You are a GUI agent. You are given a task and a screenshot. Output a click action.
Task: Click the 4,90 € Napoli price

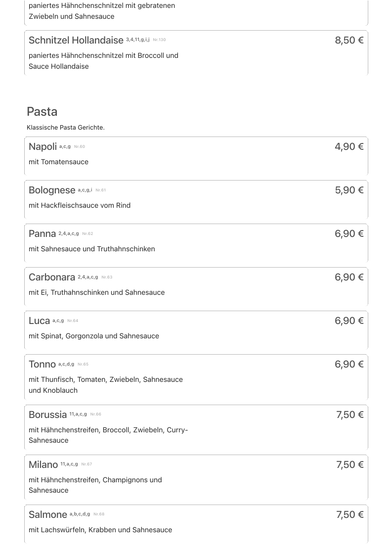coord(349,146)
